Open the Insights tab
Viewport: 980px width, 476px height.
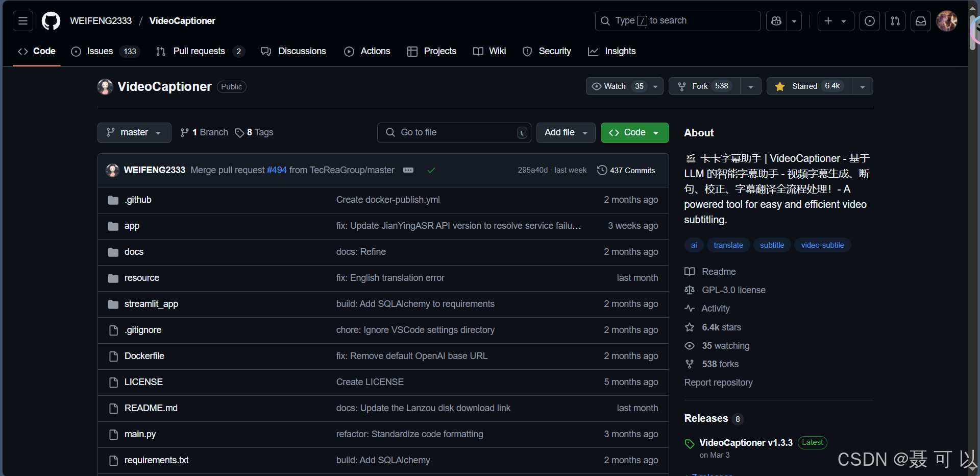[x=612, y=51]
